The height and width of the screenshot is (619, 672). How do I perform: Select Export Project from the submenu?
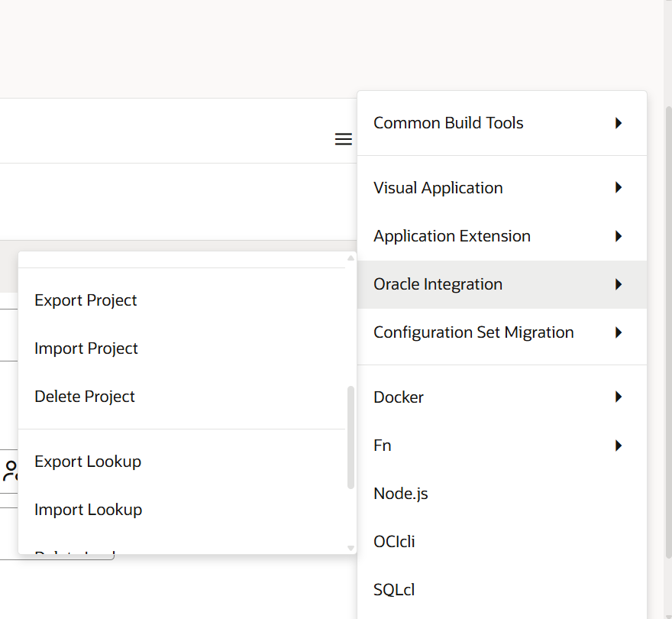pyautogui.click(x=86, y=300)
